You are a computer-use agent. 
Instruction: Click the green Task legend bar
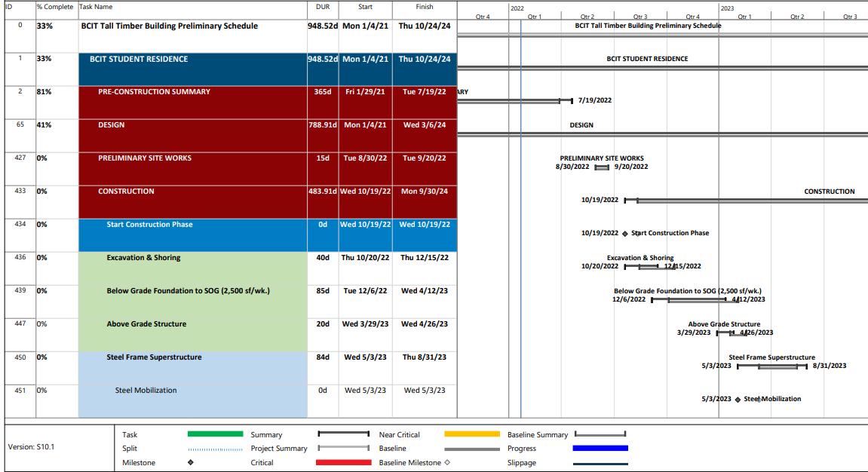click(x=216, y=434)
